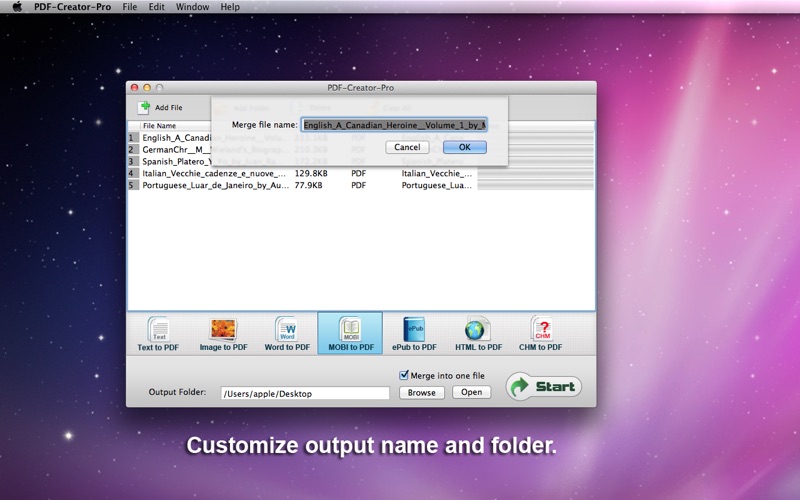
Task: Click the Add File label
Action: tap(168, 108)
